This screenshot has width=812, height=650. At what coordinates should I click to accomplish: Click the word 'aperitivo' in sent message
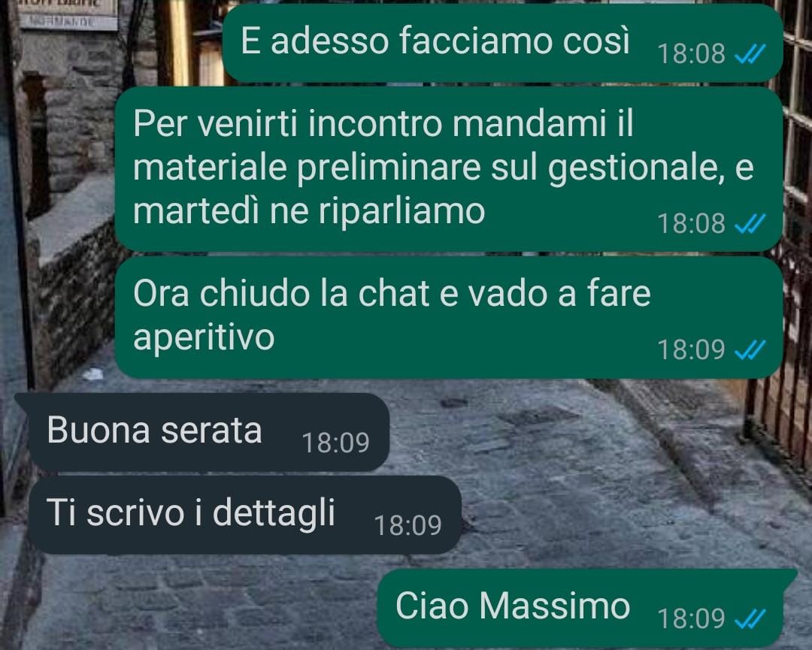point(204,339)
